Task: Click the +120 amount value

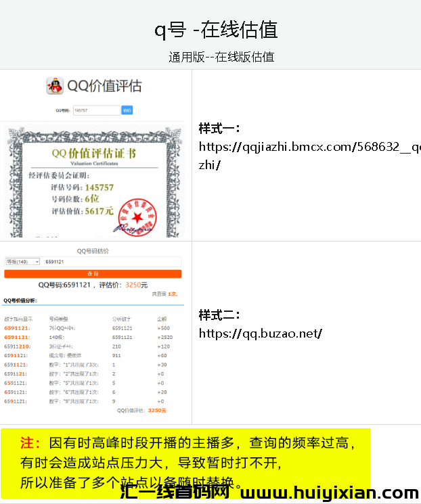Action: click(x=163, y=346)
